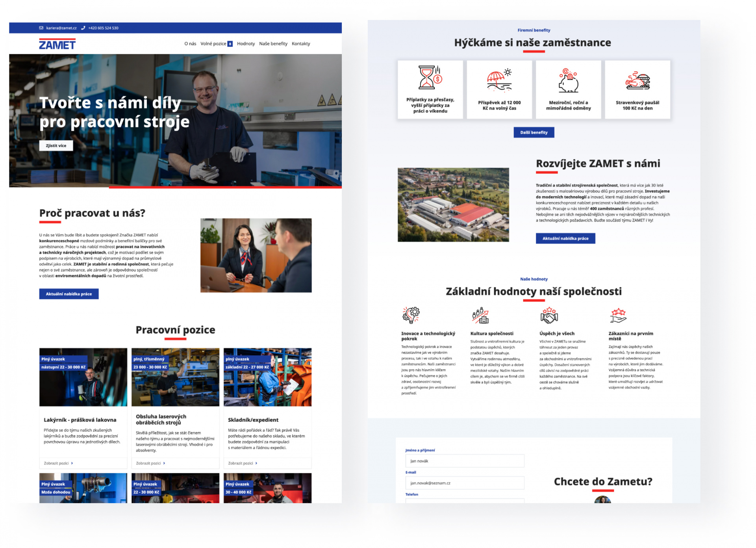Image resolution: width=756 pixels, height=548 pixels.
Task: Click the hourglass overtime bonus icon
Action: point(430,78)
